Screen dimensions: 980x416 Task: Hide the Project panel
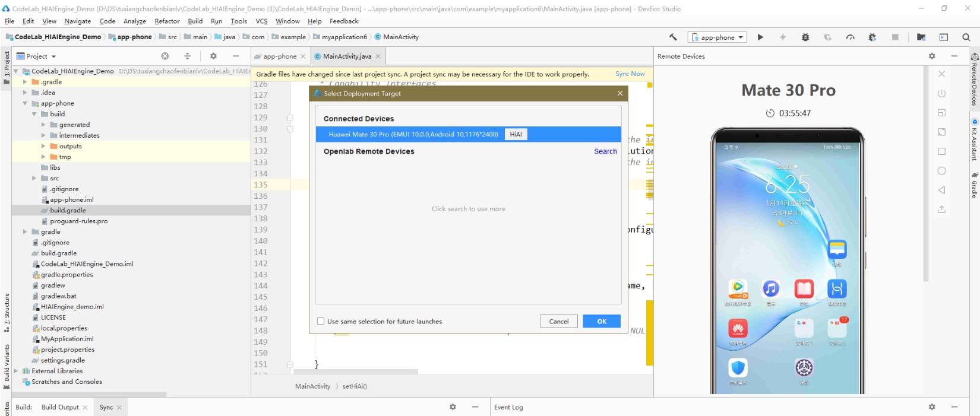[236, 56]
